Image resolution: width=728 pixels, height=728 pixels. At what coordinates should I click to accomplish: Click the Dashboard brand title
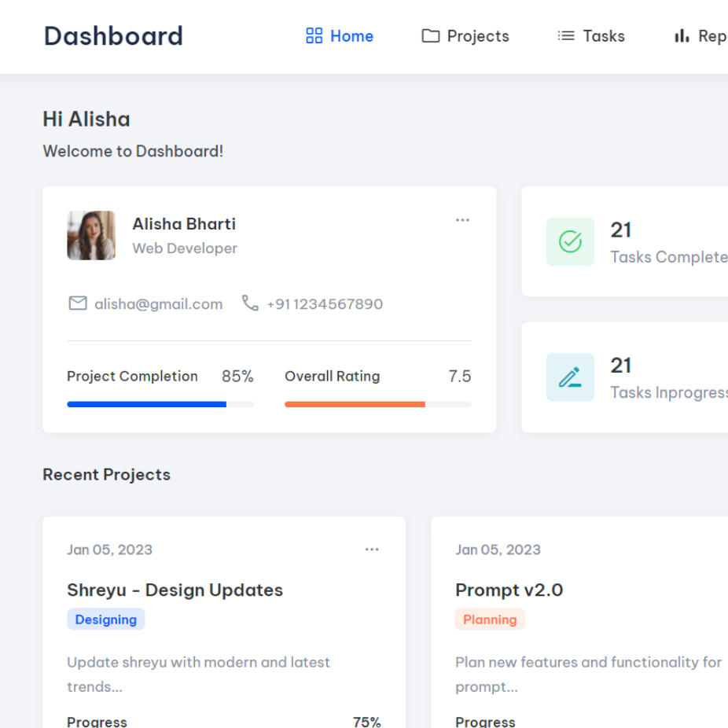click(x=113, y=36)
